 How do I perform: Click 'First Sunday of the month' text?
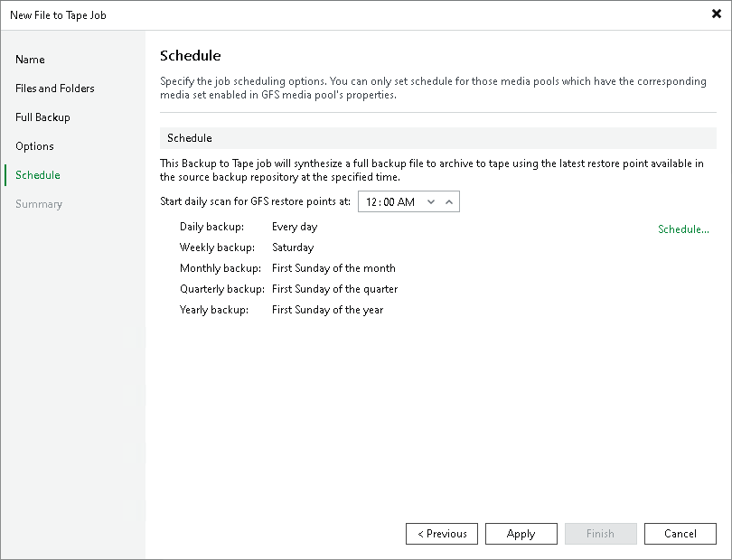333,268
